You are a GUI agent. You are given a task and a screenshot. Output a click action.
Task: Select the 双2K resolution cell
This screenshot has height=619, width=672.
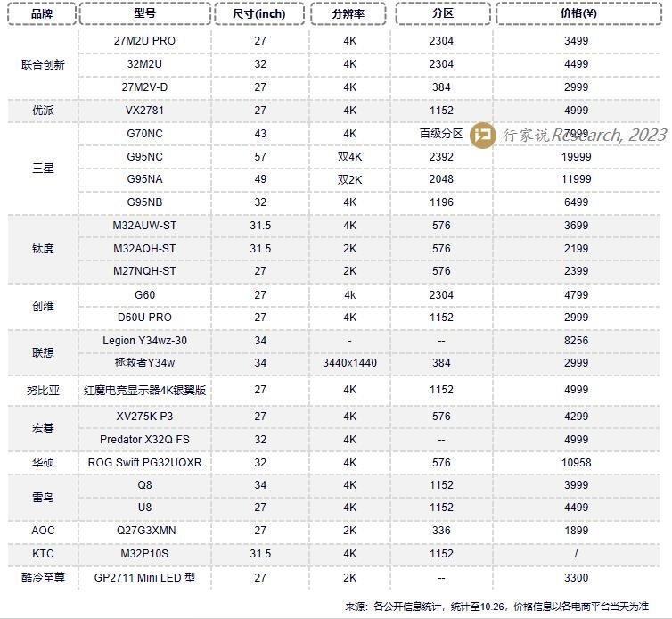349,179
